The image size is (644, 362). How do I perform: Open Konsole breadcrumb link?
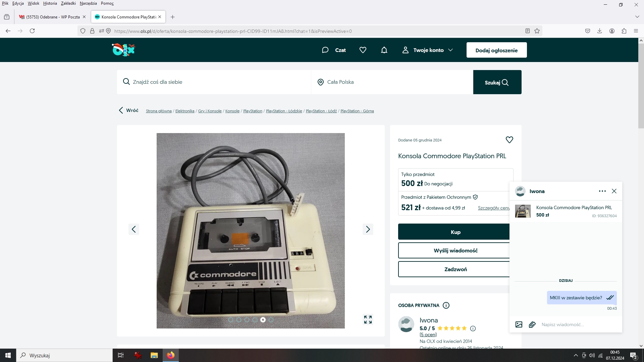[x=232, y=111]
